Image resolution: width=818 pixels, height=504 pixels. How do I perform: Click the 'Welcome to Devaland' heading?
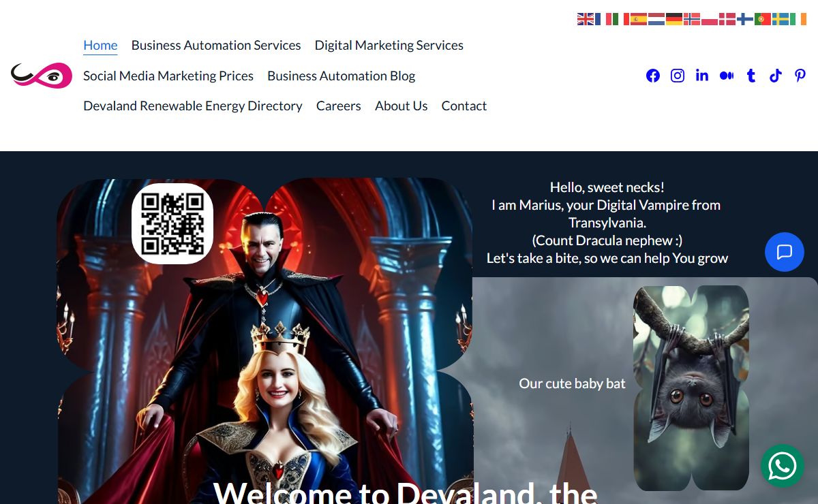406,492
